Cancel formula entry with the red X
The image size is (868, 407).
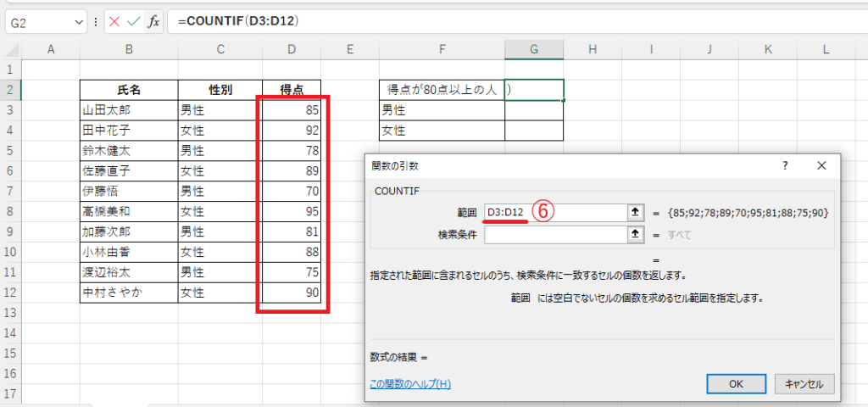114,22
